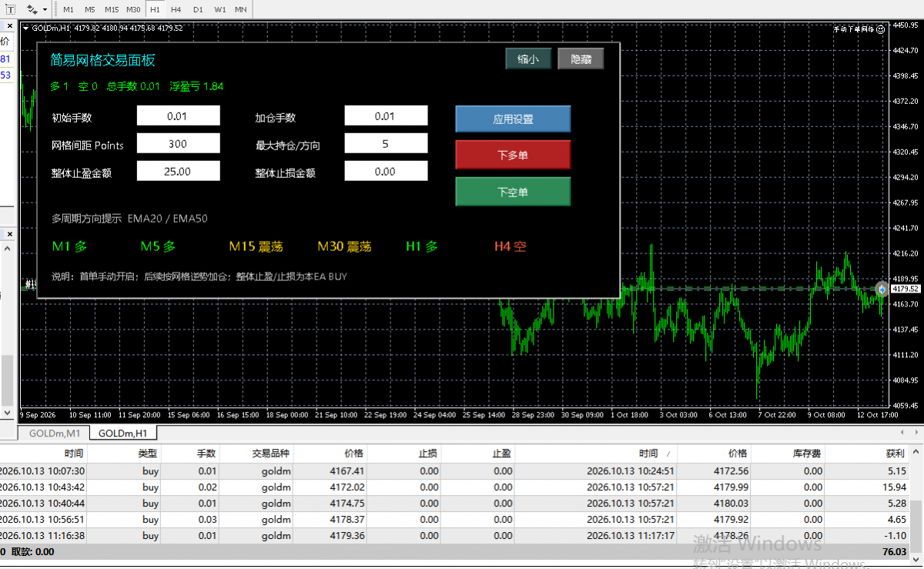Image resolution: width=924 pixels, height=569 pixels.
Task: Click the current price marker 4179.52
Action: (906, 289)
